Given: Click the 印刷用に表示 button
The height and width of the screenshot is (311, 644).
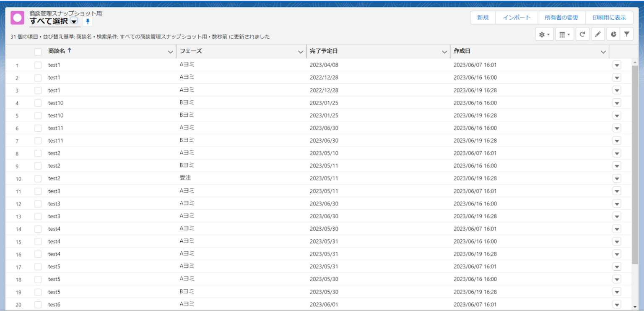Looking at the screenshot, I should tap(609, 18).
